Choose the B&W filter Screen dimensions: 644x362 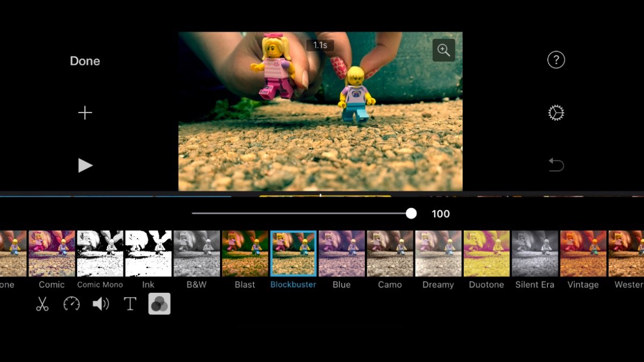pyautogui.click(x=196, y=254)
